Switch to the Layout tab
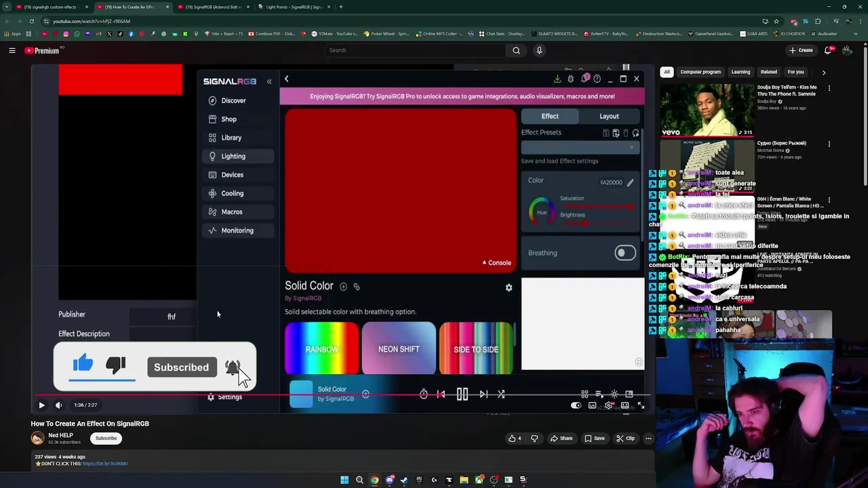Screen dimensions: 868x488 tap(609, 116)
